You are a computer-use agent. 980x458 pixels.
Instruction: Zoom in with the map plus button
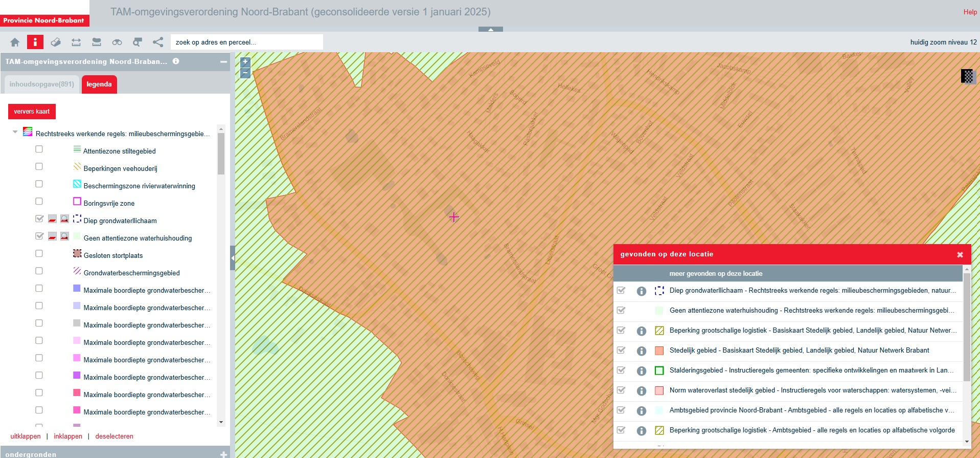245,62
